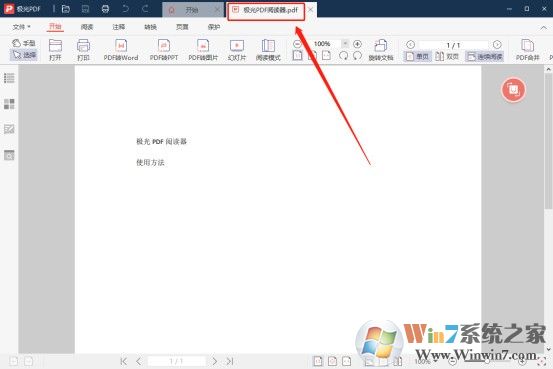Select the 手型 hand tool
This screenshot has width=553, height=369.
(24, 43)
